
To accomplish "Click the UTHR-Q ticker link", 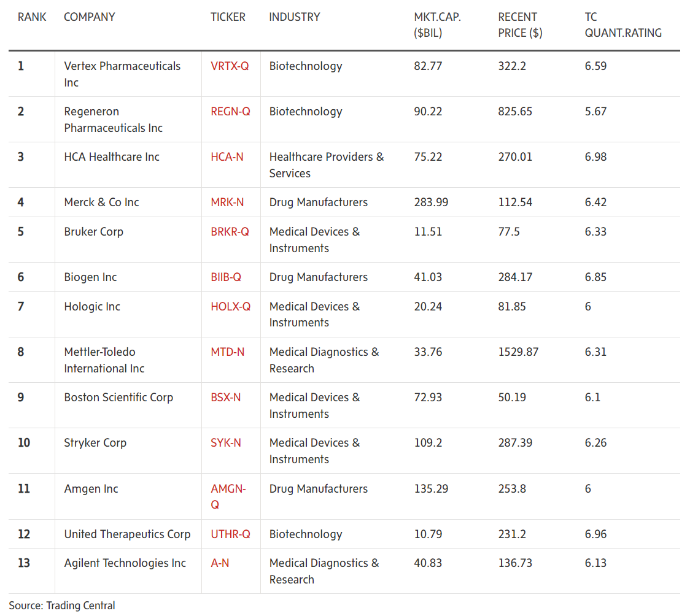I will click(x=230, y=534).
